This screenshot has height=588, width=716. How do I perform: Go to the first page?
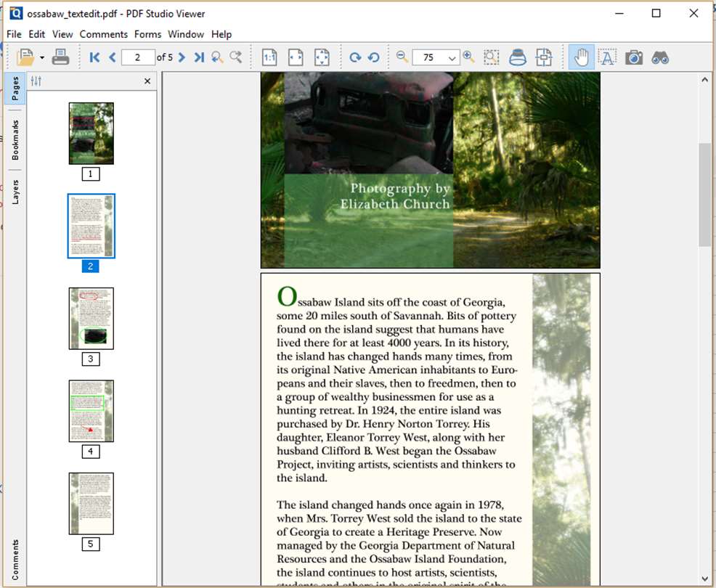[94, 57]
